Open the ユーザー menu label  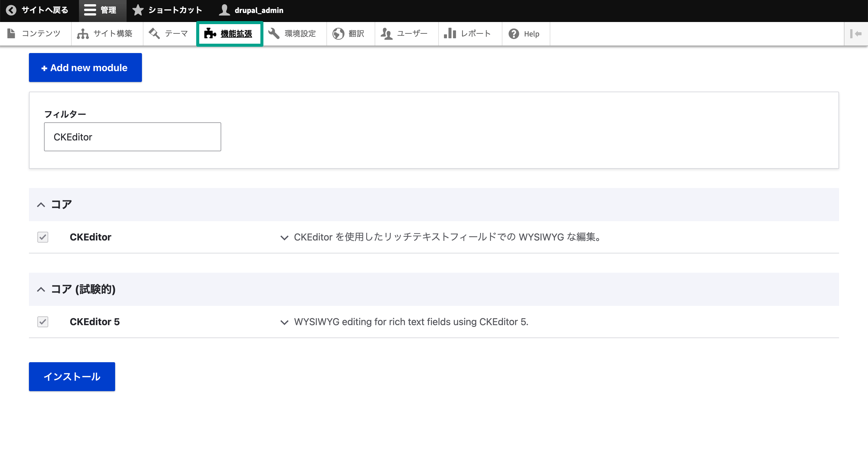tap(412, 34)
